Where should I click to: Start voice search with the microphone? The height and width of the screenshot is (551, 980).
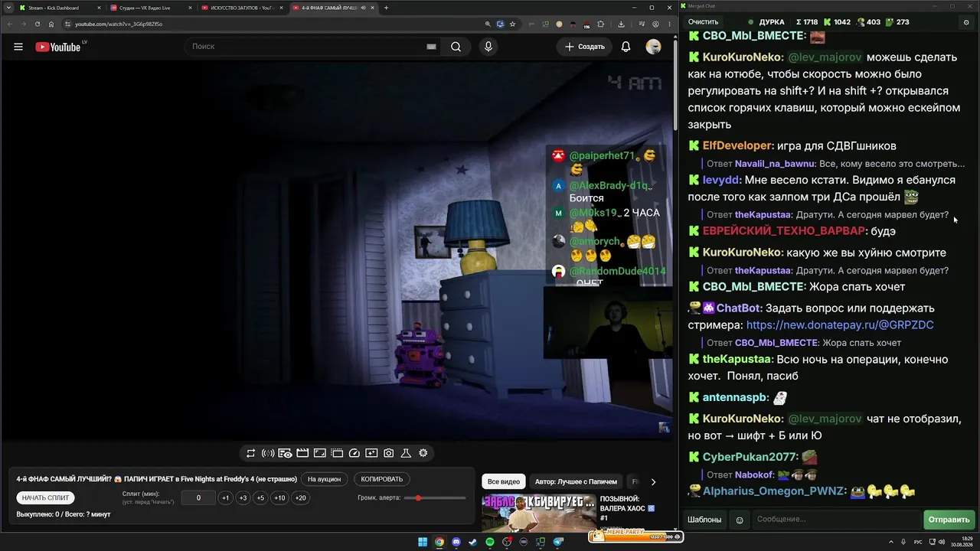click(x=488, y=47)
